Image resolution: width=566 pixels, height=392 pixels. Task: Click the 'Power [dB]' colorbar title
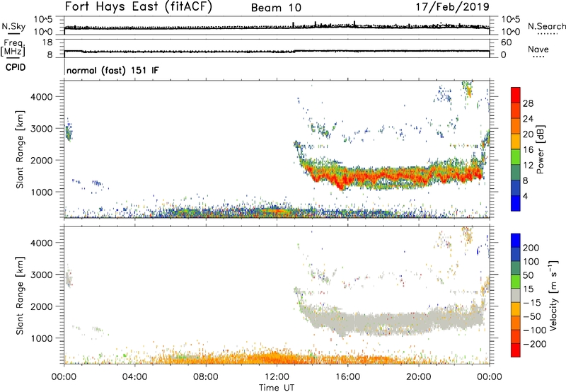click(x=541, y=149)
